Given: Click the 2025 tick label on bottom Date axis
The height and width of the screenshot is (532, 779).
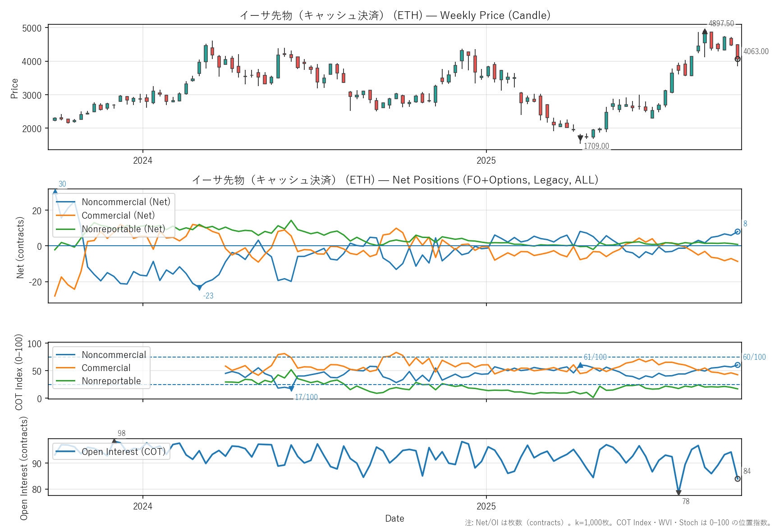Looking at the screenshot, I should click(486, 506).
